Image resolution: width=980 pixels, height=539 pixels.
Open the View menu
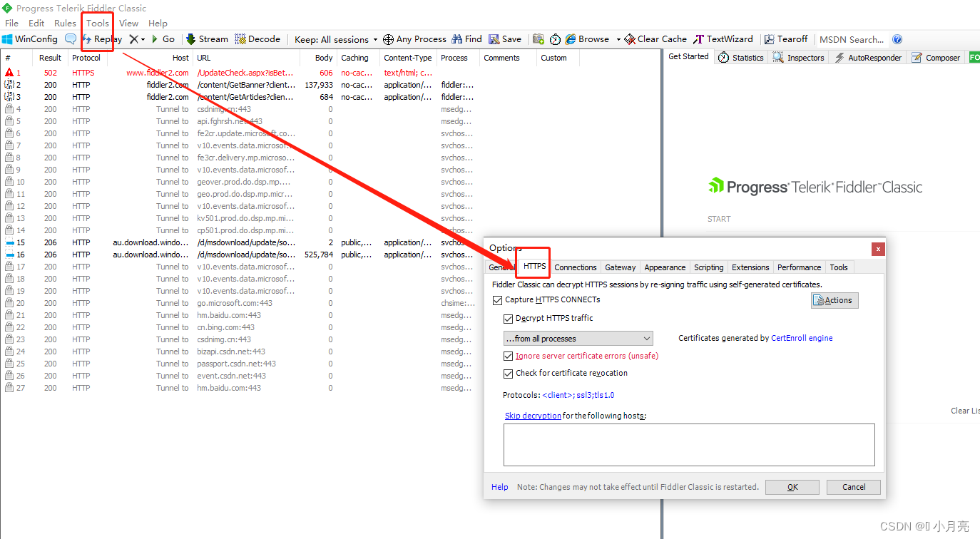pyautogui.click(x=129, y=23)
